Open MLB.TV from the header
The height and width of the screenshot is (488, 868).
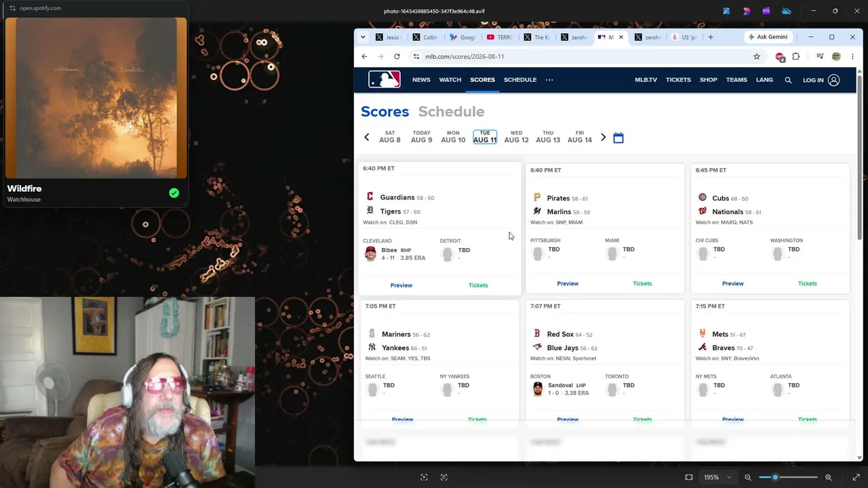(x=646, y=80)
